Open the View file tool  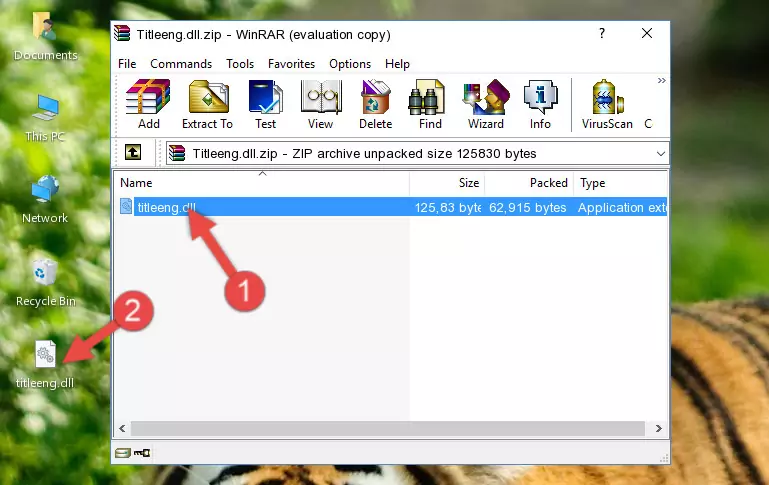321,104
